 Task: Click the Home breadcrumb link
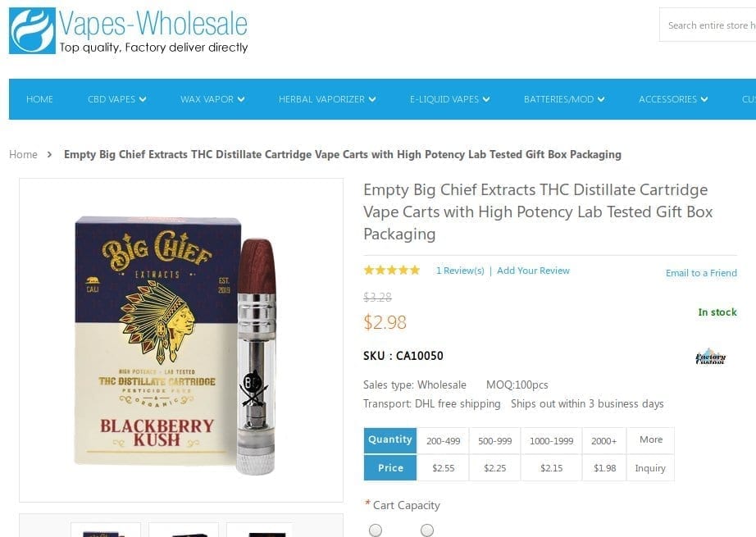pos(23,154)
